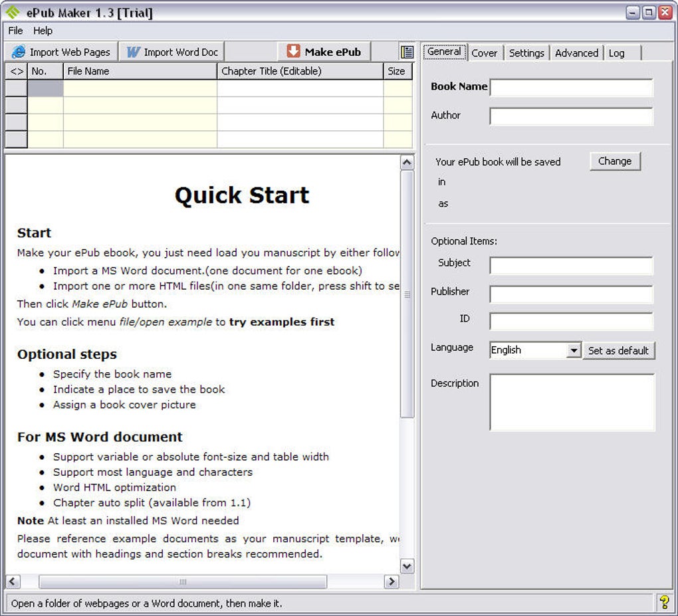Click the Make ePub button
The height and width of the screenshot is (616, 678).
pyautogui.click(x=324, y=52)
